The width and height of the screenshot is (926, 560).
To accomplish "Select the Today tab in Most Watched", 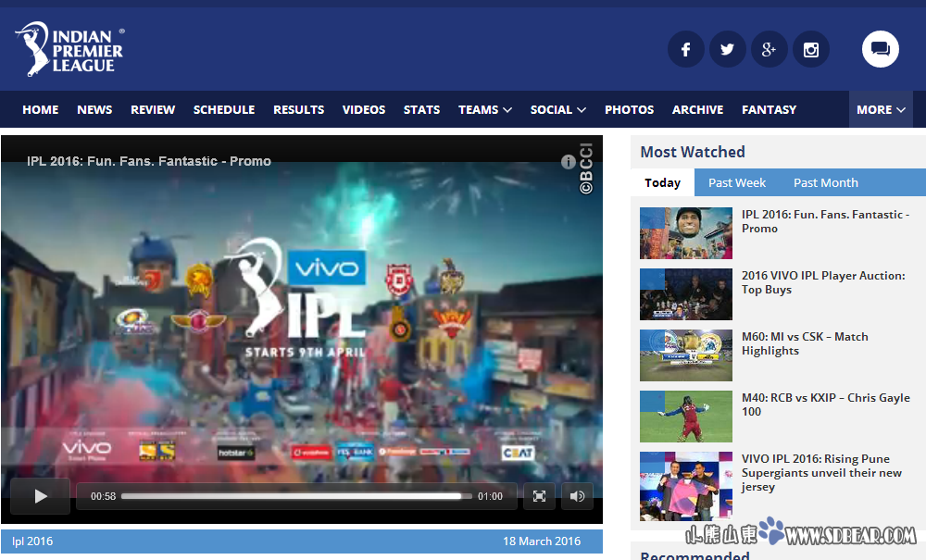I will pyautogui.click(x=663, y=183).
